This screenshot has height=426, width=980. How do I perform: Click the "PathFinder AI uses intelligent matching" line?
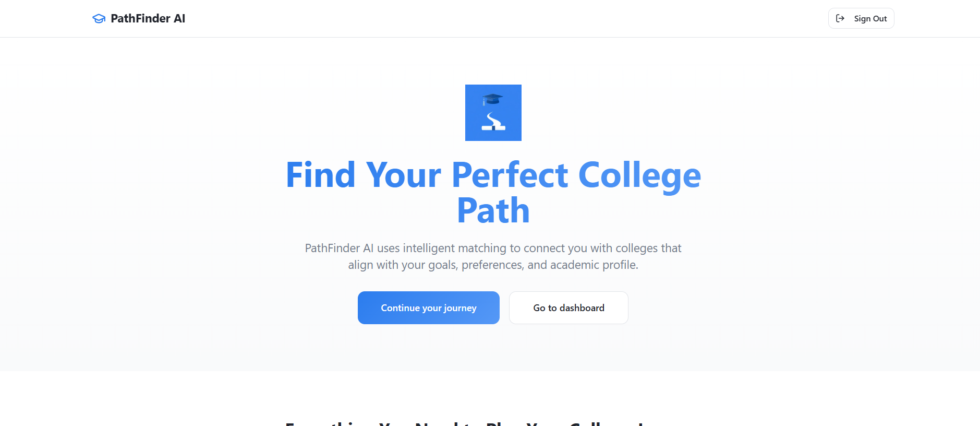(493, 248)
